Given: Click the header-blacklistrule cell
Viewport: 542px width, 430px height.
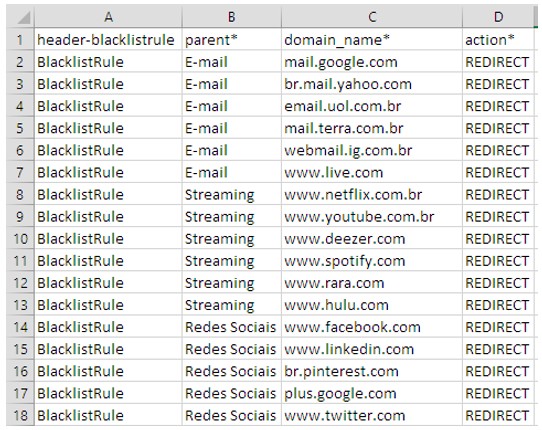Looking at the screenshot, I should click(x=108, y=39).
